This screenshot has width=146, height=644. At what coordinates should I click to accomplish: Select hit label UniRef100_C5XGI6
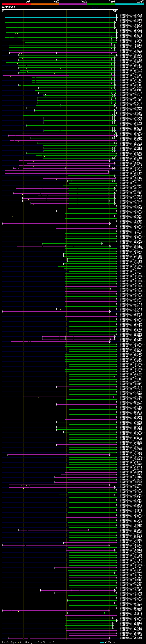pyautogui.click(x=131, y=93)
